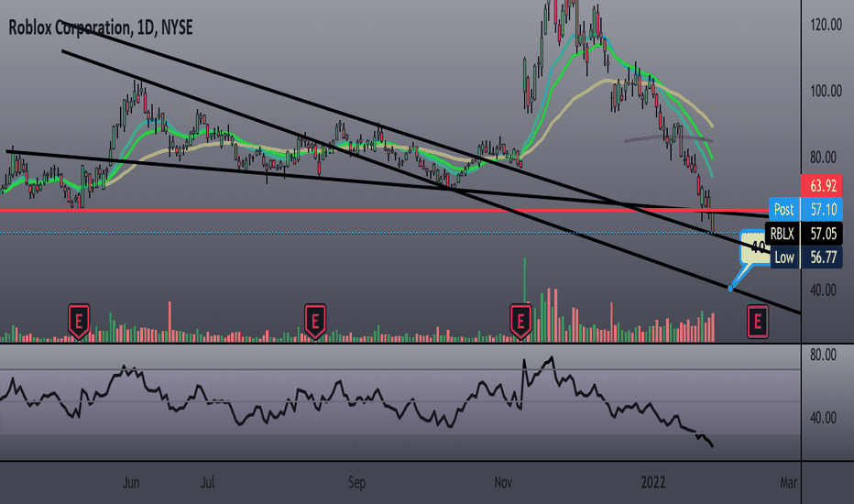Click 80.00 on the main price axis

823,158
